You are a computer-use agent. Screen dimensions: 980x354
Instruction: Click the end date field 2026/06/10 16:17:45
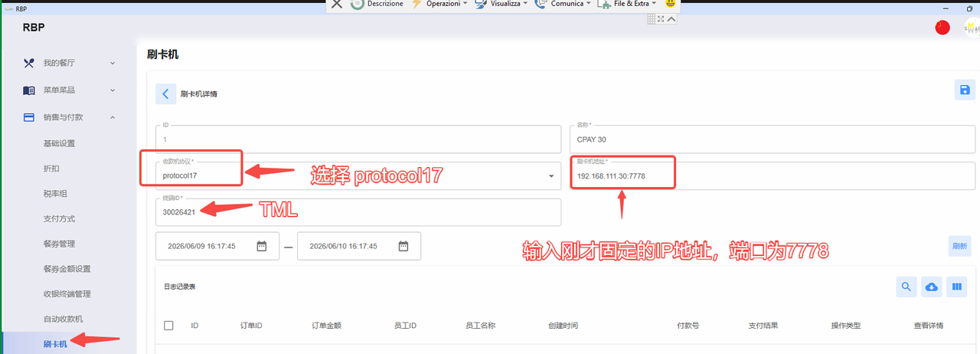coord(359,246)
